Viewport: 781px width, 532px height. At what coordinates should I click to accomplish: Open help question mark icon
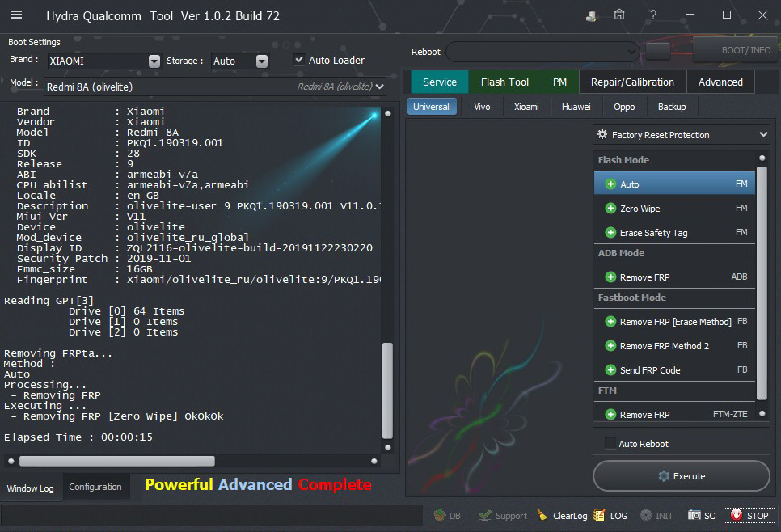tap(652, 15)
